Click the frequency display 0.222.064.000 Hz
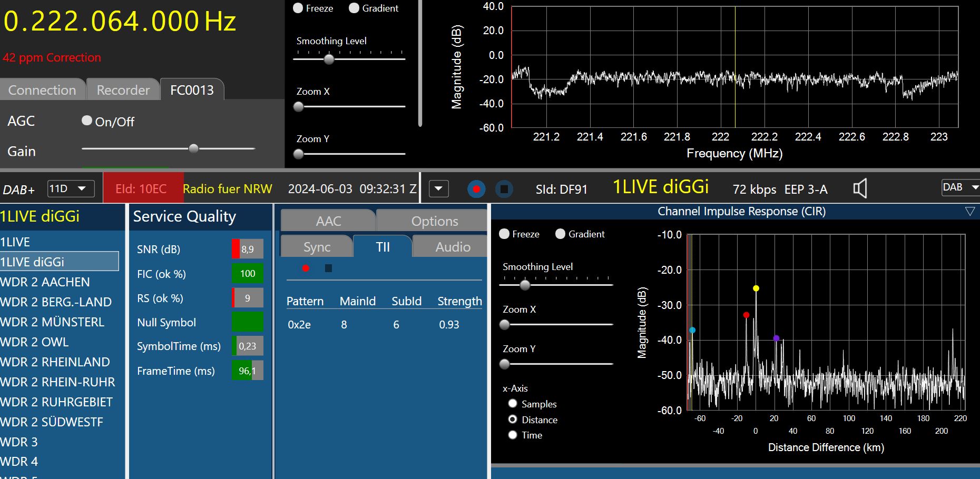Image resolution: width=980 pixels, height=479 pixels. click(120, 22)
